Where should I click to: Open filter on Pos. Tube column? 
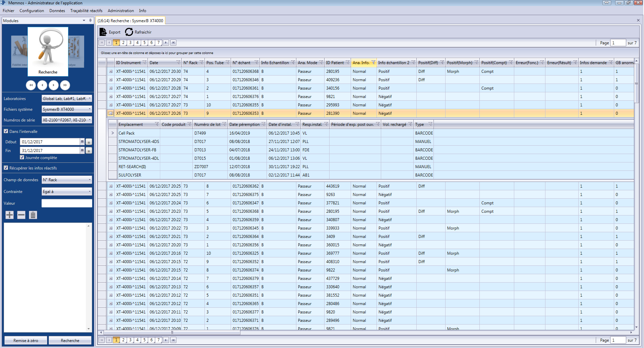228,63
